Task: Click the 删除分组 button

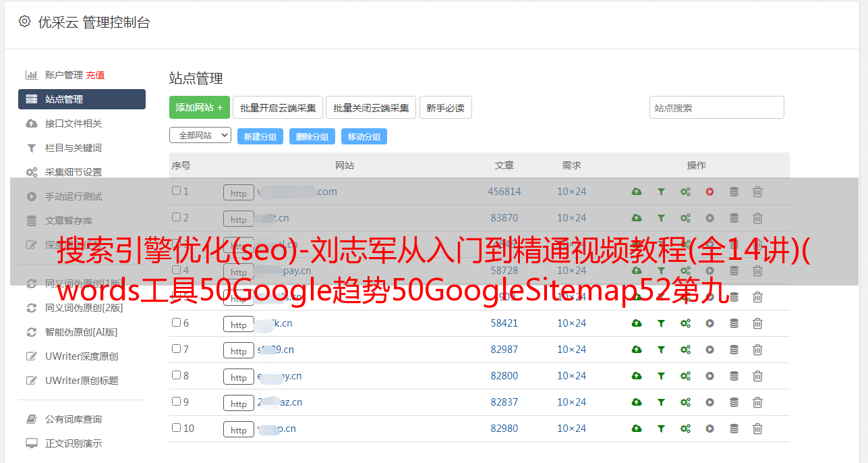Action: [x=312, y=136]
